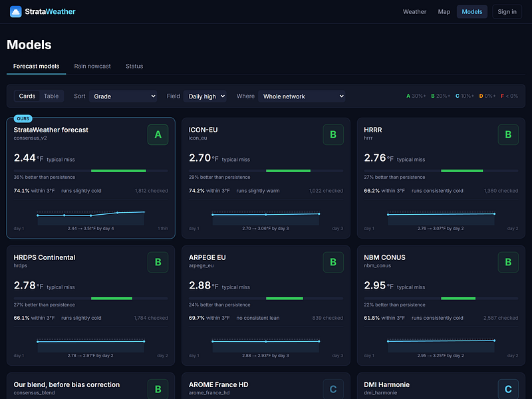Click the B grade badge on ICON-EU card
Image resolution: width=532 pixels, height=399 pixels.
click(333, 135)
